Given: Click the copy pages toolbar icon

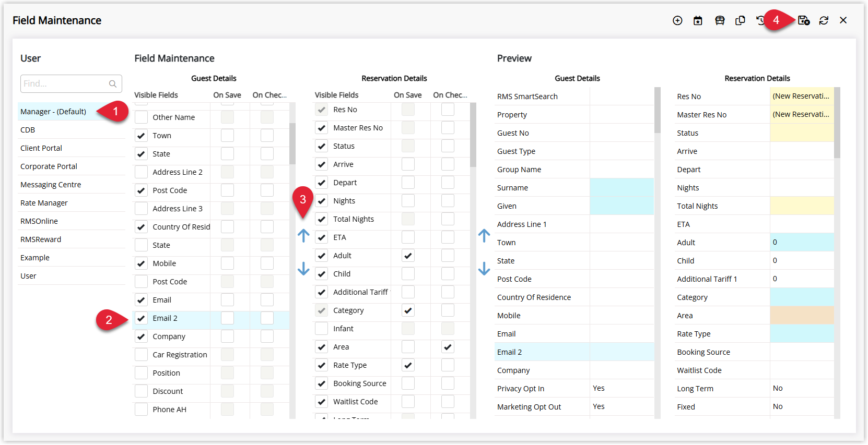Looking at the screenshot, I should click(x=740, y=20).
